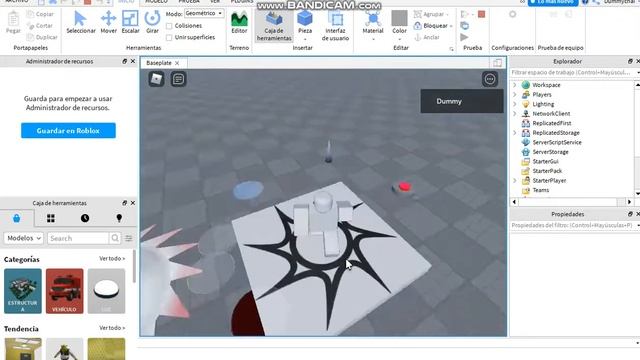Viewport: 640px width, 360px height.
Task: Open toolbox inventory grid tab
Action: point(51,218)
